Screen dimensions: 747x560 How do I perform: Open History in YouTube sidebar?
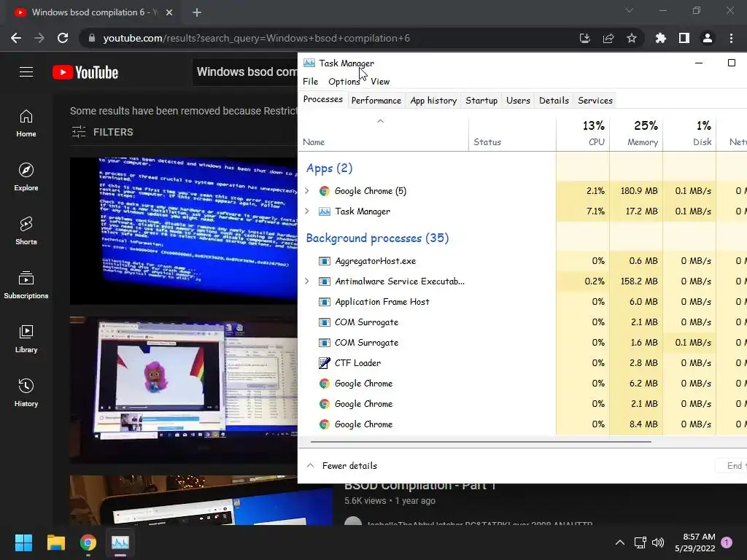26,393
